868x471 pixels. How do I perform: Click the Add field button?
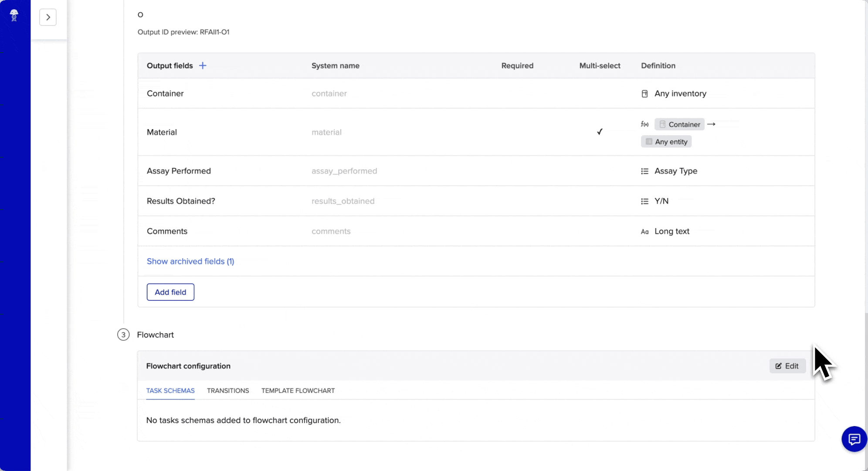tap(170, 292)
